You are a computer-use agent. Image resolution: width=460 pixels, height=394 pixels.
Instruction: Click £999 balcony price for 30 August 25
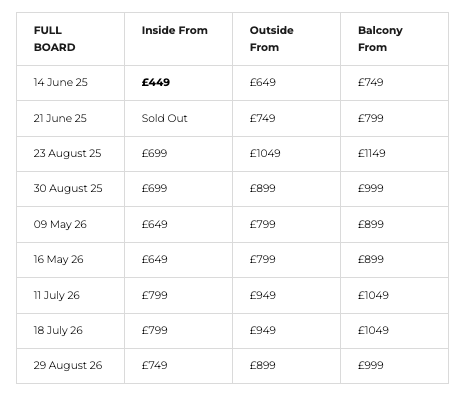pyautogui.click(x=371, y=188)
